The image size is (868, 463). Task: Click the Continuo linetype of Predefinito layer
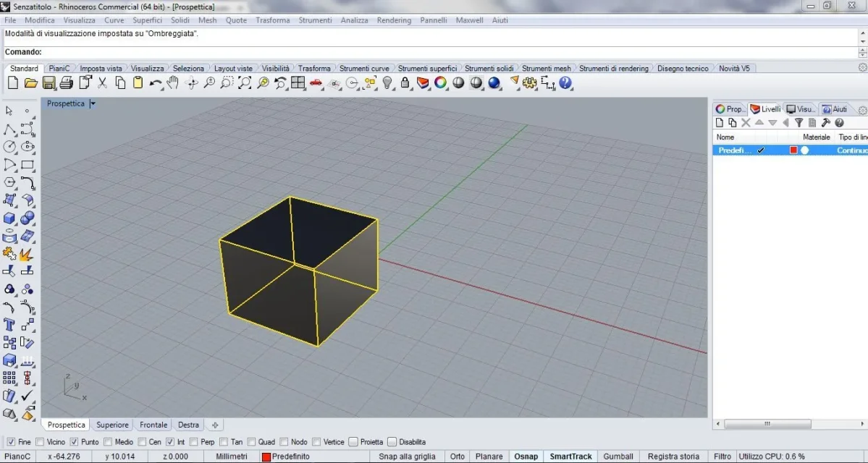coord(852,150)
